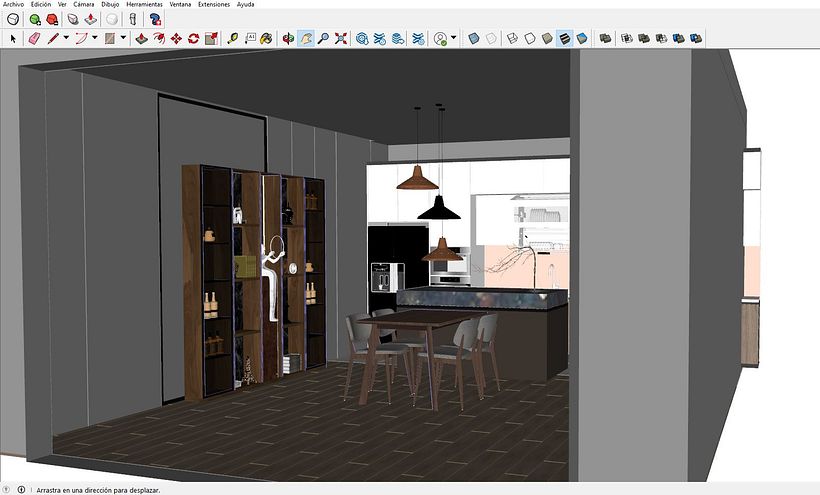The width and height of the screenshot is (820, 495).
Task: Select the Zoom magnifier tool
Action: (324, 38)
